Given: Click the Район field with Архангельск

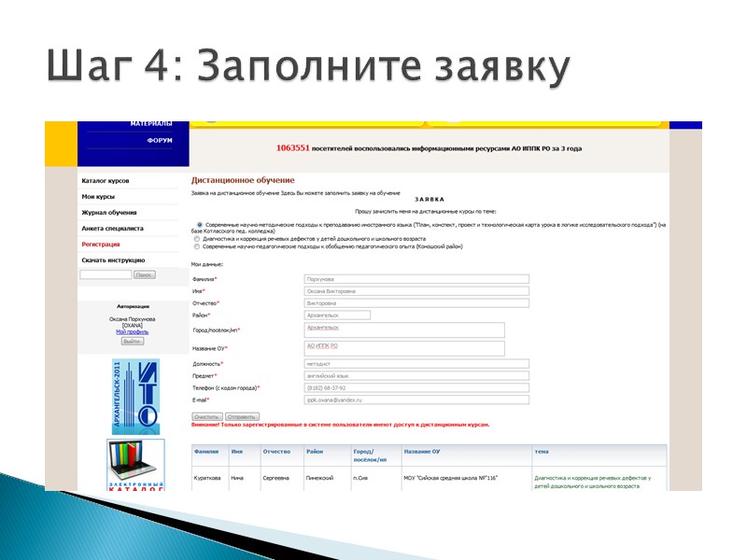Looking at the screenshot, I should 337,315.
